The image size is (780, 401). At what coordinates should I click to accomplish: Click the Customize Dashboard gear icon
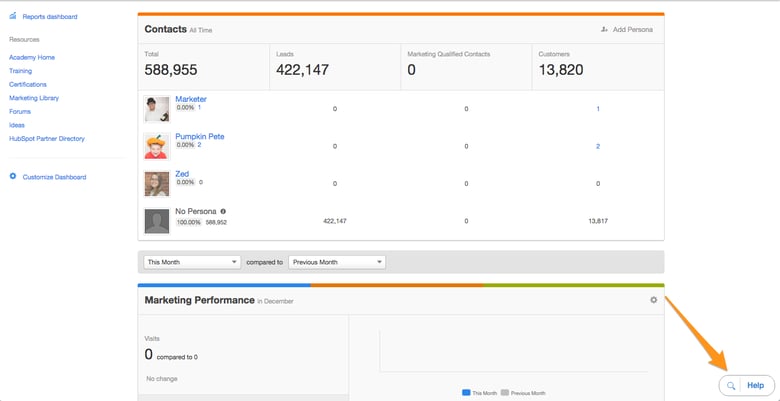13,177
